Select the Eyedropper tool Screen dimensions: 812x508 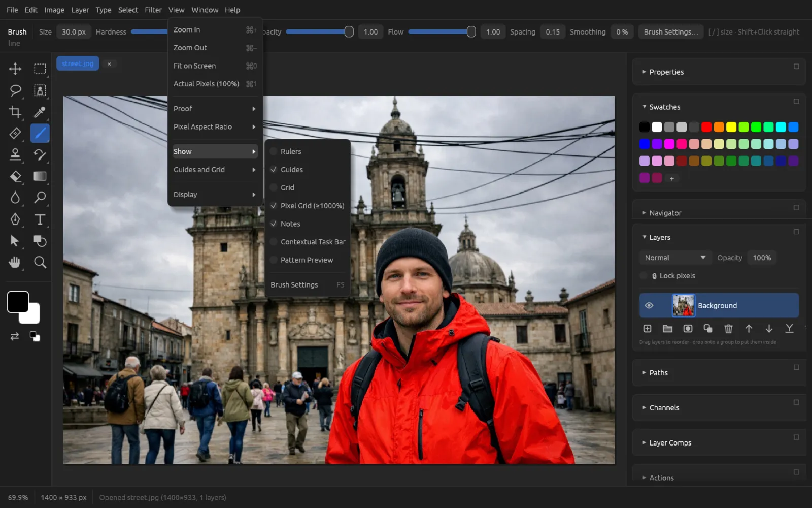pyautogui.click(x=40, y=112)
